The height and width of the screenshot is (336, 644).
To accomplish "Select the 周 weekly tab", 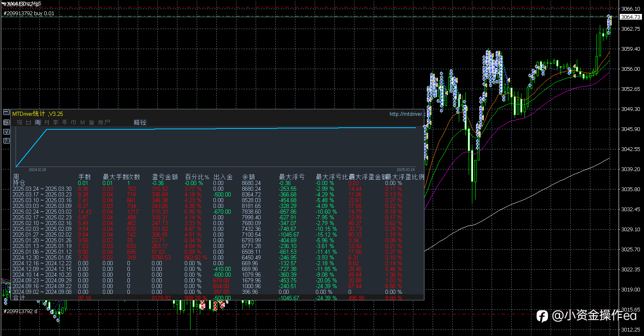I will tap(38, 122).
